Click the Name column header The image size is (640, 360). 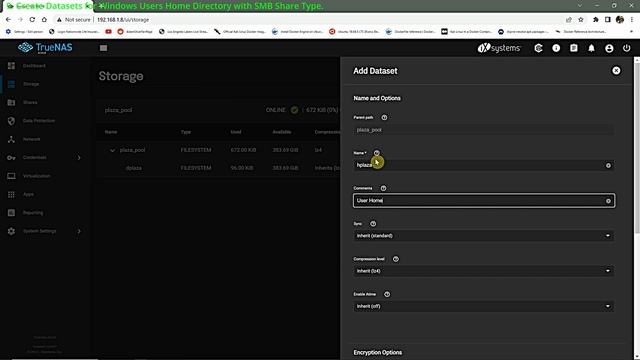click(111, 132)
